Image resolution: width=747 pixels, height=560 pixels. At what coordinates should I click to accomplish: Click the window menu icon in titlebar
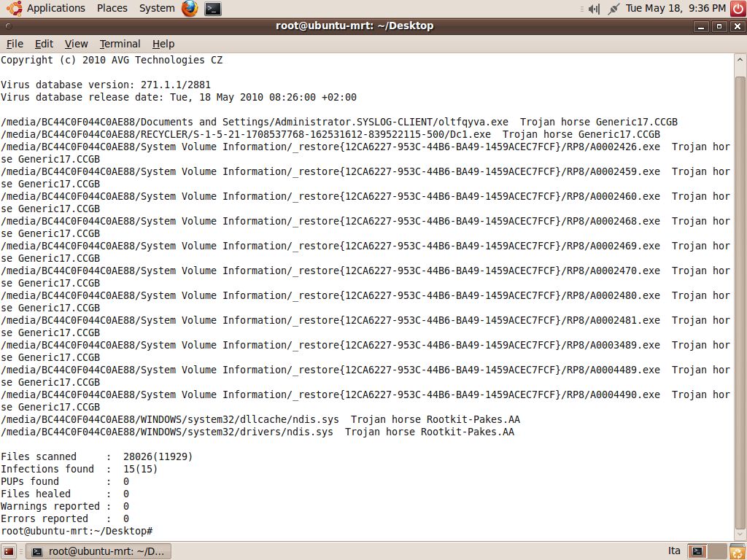pos(8,26)
